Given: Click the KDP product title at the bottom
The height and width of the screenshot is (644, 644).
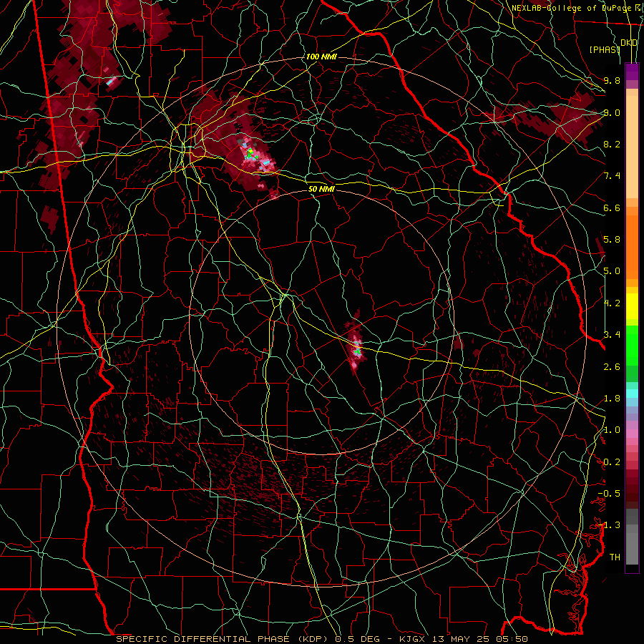Looking at the screenshot, I should pyautogui.click(x=321, y=639).
